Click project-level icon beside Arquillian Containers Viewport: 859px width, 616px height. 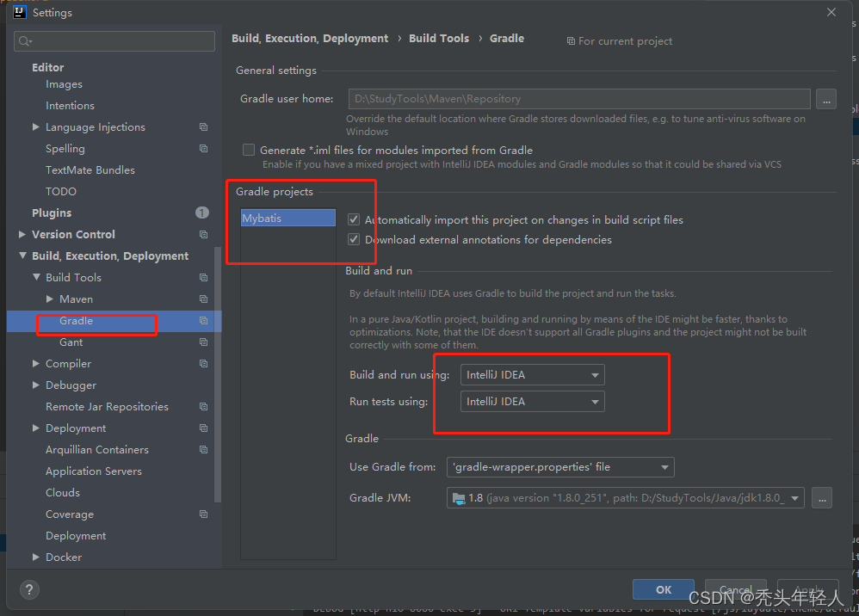click(203, 450)
